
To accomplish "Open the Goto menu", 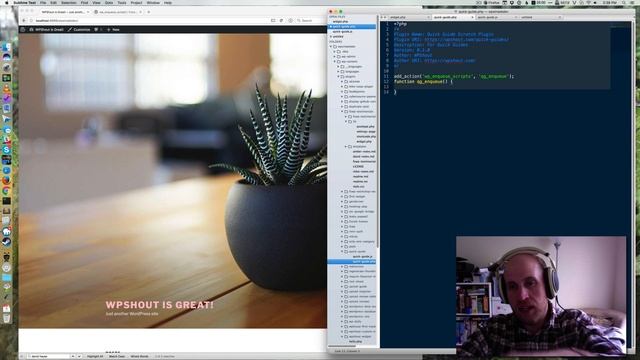I will [109, 2].
